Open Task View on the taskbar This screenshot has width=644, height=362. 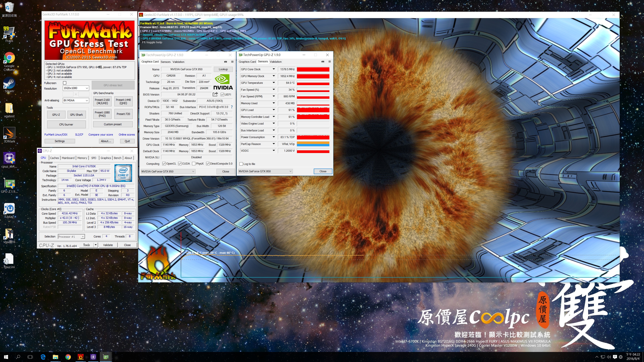tap(30, 357)
